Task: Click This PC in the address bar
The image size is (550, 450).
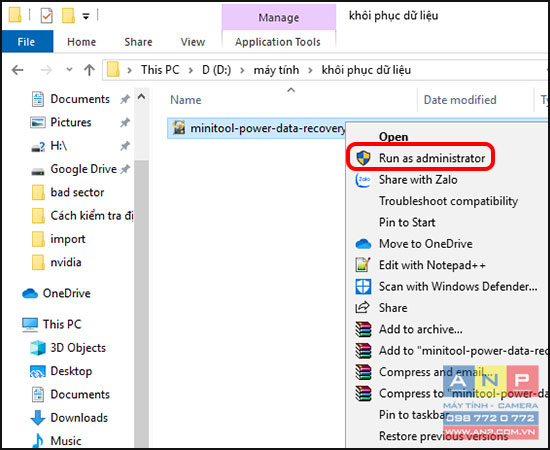Action: [x=160, y=70]
